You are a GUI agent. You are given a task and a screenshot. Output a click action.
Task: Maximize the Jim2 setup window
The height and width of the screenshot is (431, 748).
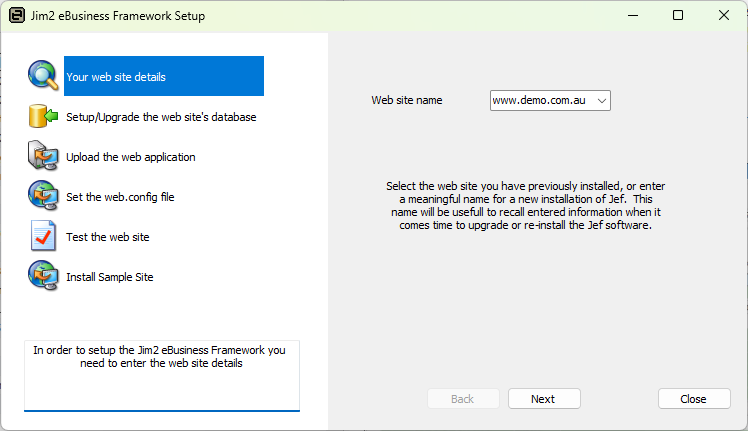(x=678, y=15)
